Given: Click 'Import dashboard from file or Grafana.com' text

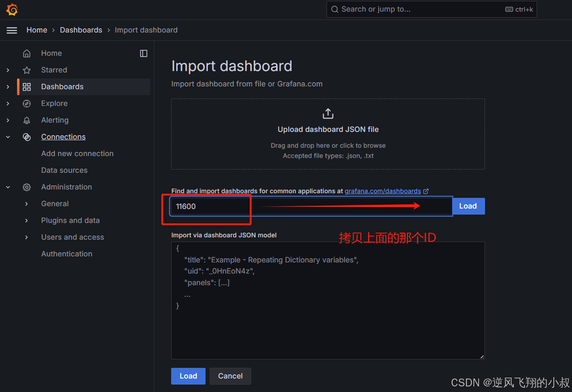Looking at the screenshot, I should [x=247, y=84].
